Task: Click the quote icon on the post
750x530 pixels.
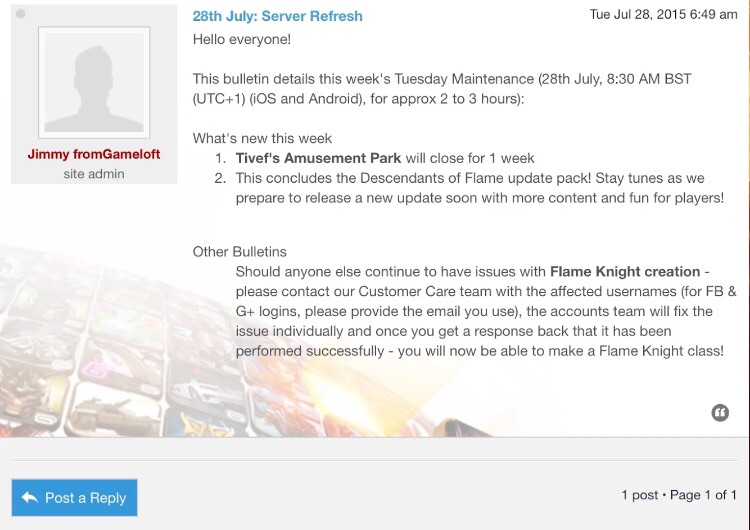Action: pyautogui.click(x=720, y=412)
